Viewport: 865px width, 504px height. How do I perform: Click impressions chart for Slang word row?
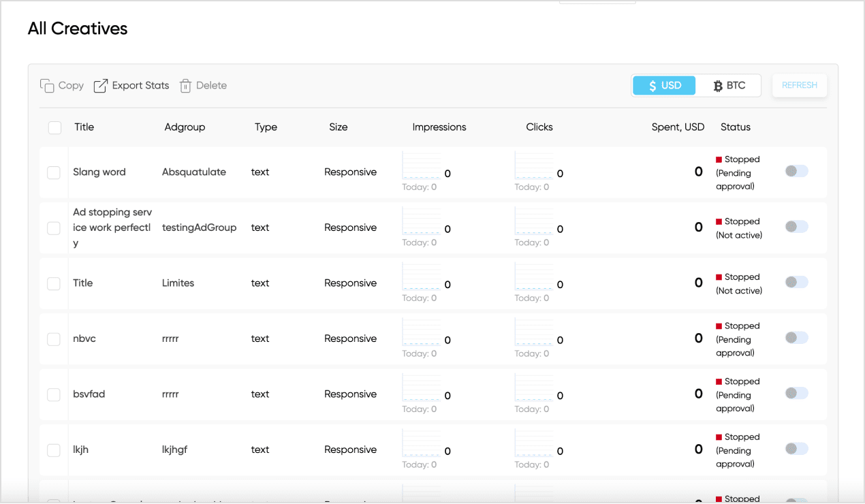(x=422, y=166)
